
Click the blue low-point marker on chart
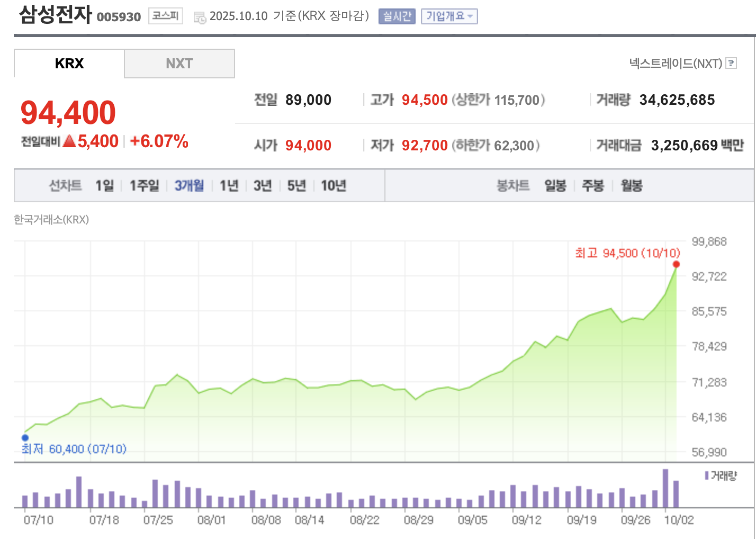point(25,438)
